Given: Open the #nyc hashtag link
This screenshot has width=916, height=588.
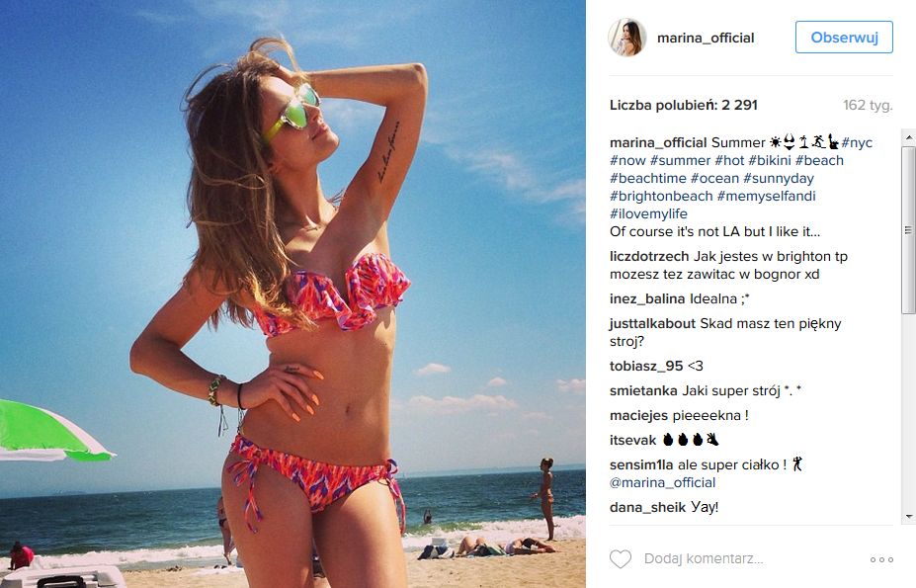Looking at the screenshot, I should point(857,142).
